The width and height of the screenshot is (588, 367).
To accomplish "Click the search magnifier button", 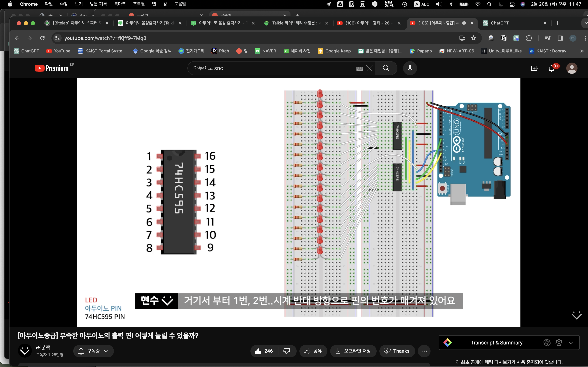I will click(x=386, y=68).
